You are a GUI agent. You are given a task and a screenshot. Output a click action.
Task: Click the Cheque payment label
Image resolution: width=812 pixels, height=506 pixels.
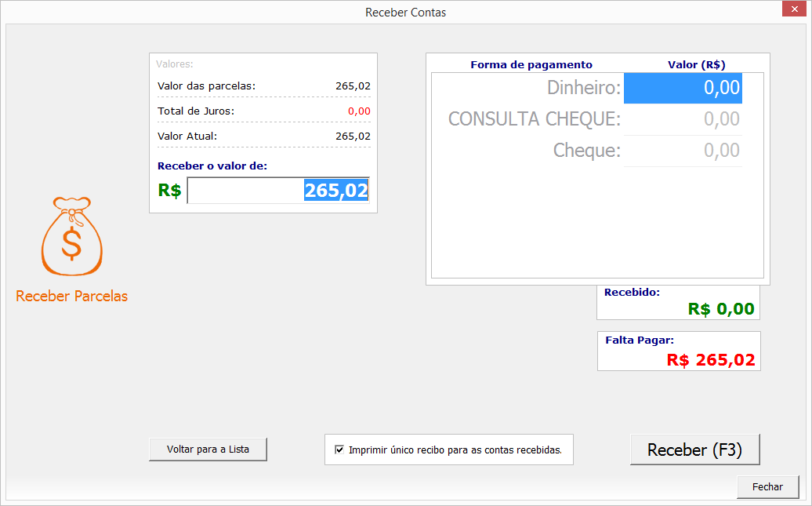coord(587,151)
